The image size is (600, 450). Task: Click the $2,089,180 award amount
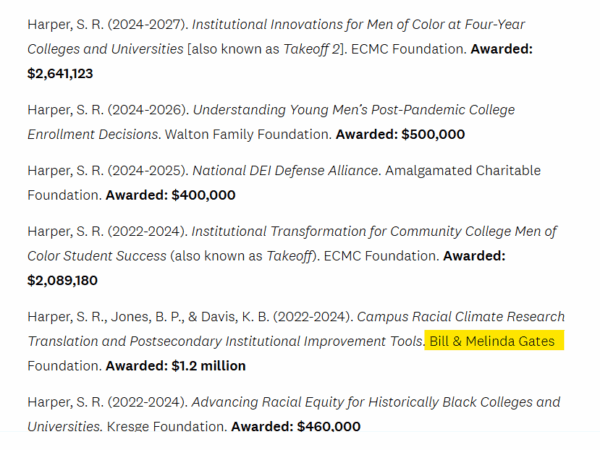click(62, 280)
